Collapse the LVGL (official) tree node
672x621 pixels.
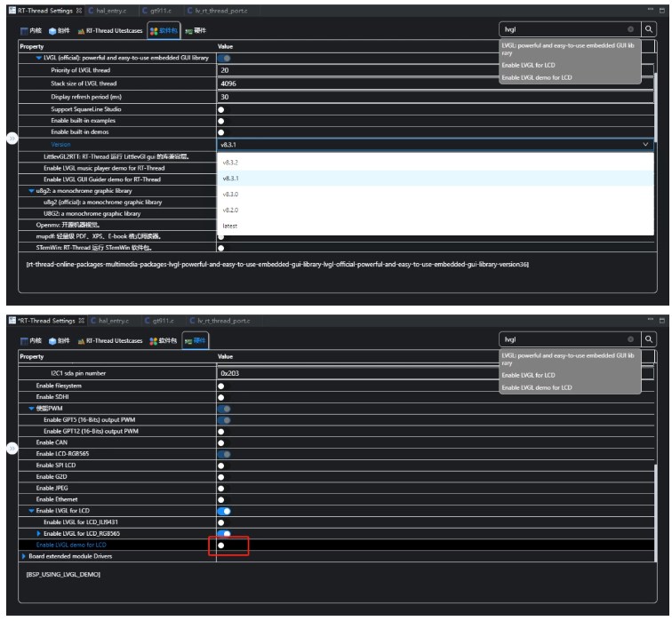(38, 58)
